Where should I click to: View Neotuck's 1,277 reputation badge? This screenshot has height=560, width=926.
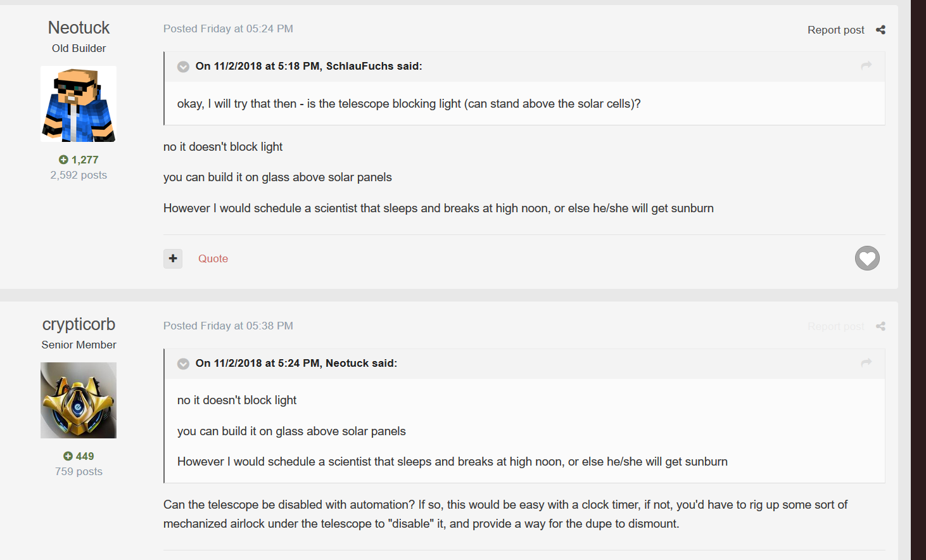(79, 160)
